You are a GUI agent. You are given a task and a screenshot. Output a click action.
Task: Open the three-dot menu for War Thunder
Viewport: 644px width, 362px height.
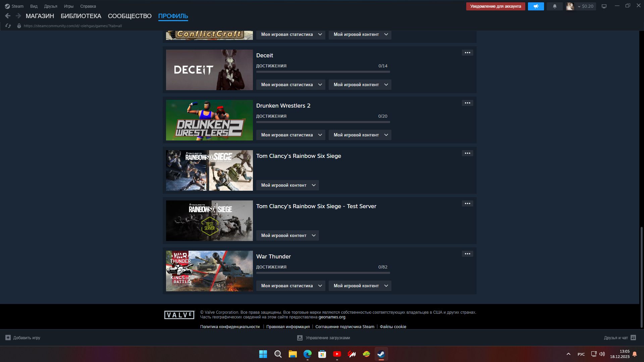point(468,254)
